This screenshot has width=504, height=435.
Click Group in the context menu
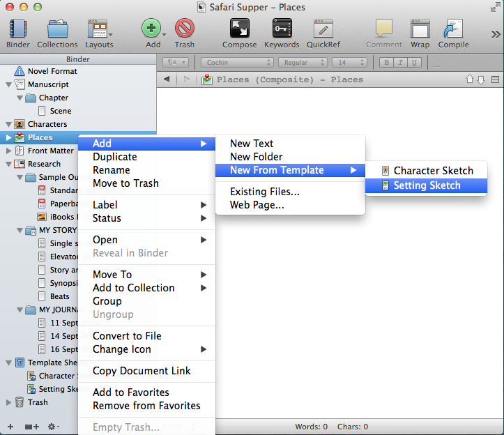(146, 301)
